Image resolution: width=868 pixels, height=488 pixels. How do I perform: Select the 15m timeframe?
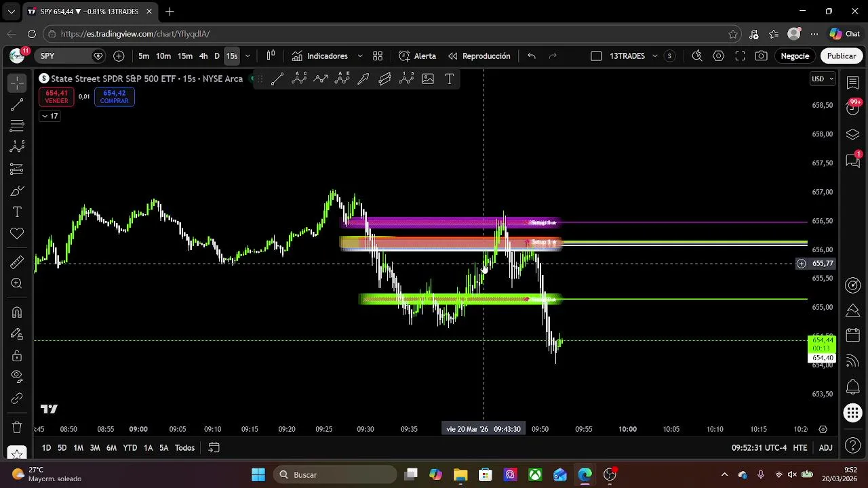point(185,56)
